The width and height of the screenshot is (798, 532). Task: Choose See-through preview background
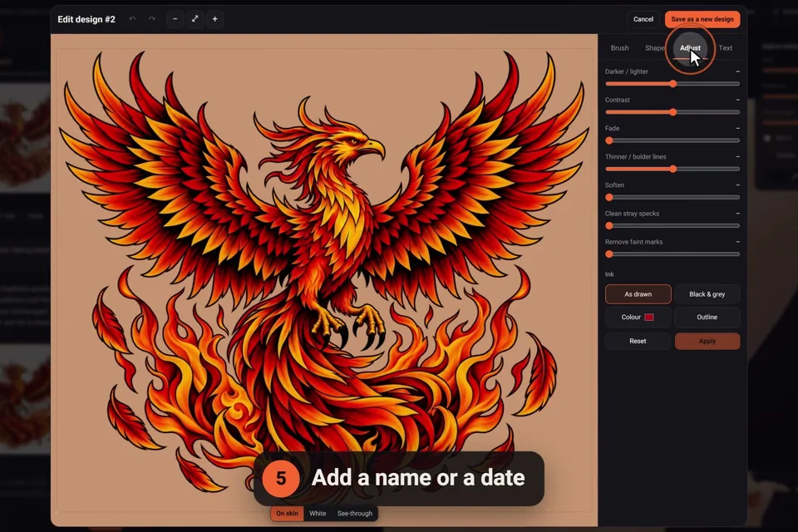pyautogui.click(x=355, y=513)
